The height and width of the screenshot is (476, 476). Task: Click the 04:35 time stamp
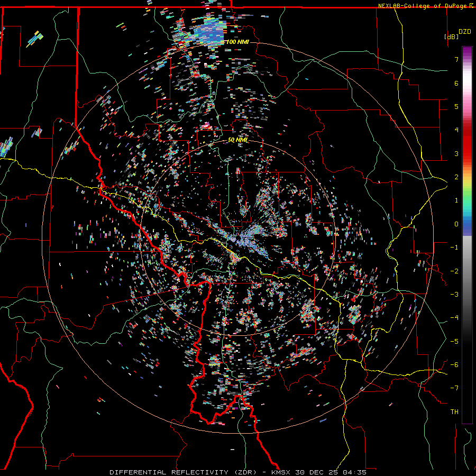[354, 472]
